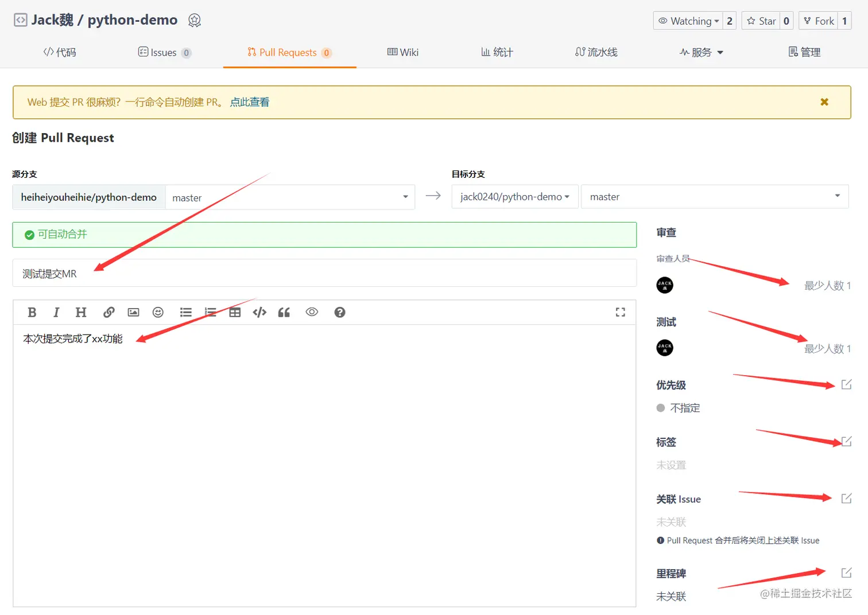This screenshot has width=868, height=615.
Task: Click the PR description text area
Action: (x=324, y=465)
